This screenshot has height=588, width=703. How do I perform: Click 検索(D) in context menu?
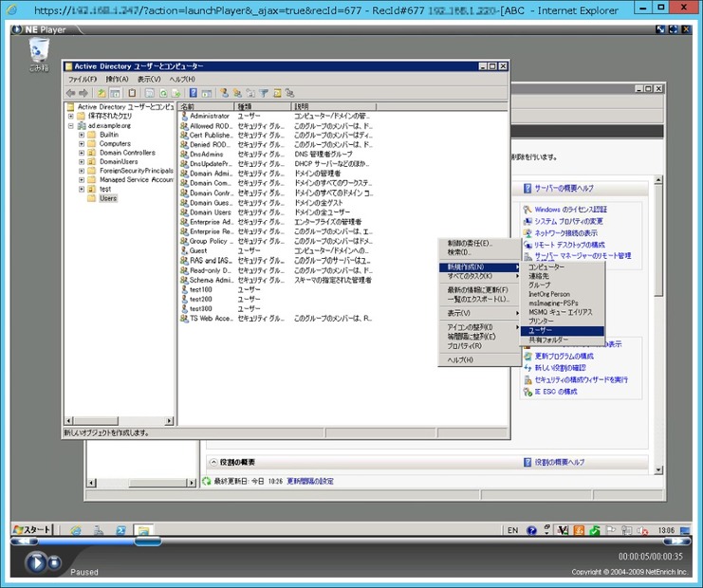pyautogui.click(x=479, y=253)
